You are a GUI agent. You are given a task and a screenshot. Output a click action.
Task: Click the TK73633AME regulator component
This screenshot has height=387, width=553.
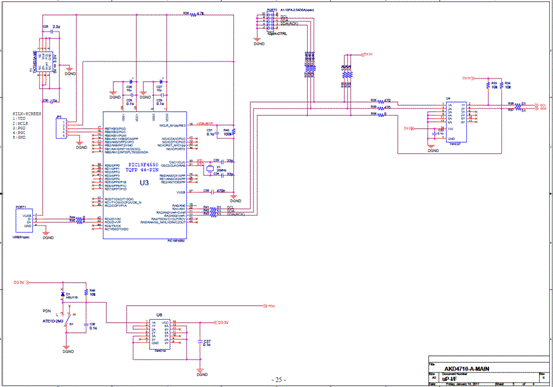tap(46, 62)
